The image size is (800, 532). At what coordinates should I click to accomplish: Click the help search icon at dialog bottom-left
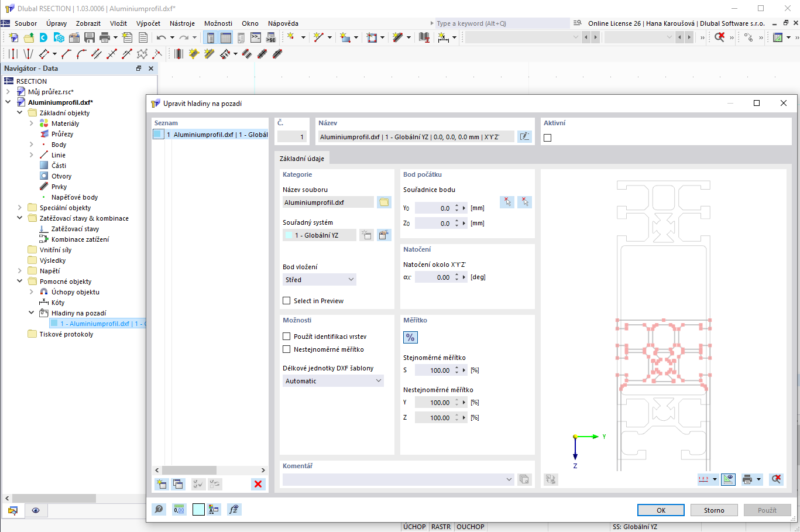(x=159, y=509)
